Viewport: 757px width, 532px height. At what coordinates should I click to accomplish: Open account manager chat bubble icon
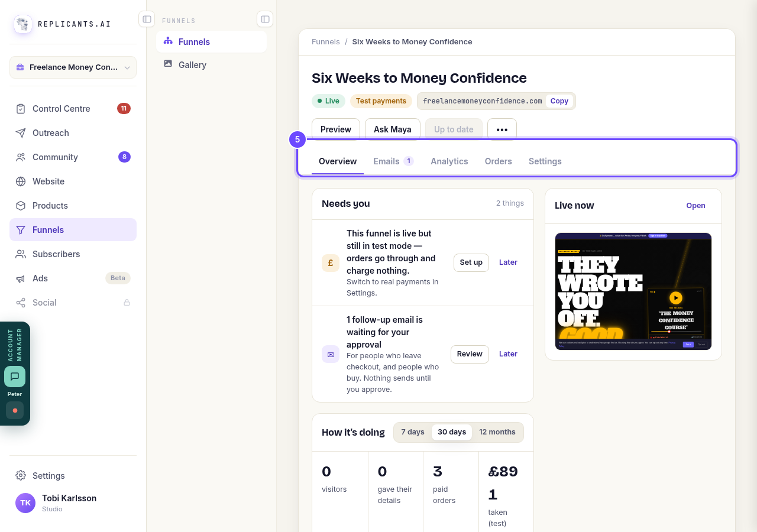pos(15,377)
